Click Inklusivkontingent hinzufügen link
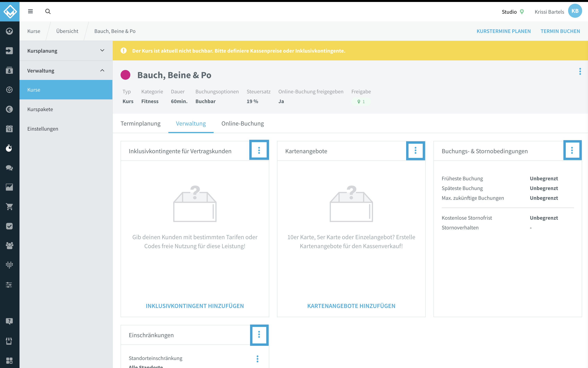The image size is (588, 368). (195, 306)
